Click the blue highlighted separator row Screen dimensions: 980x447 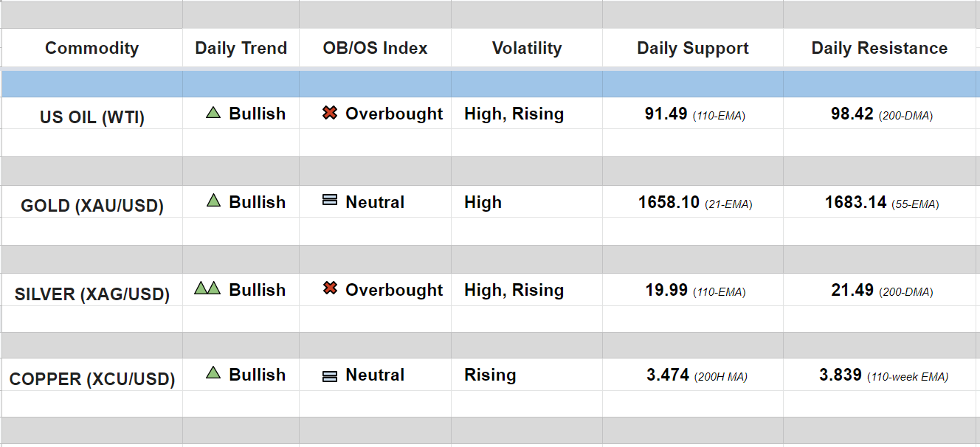(x=490, y=84)
